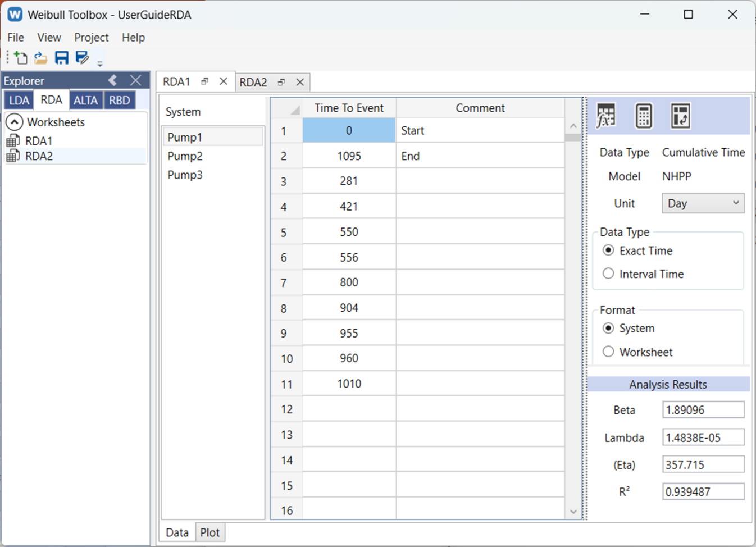The height and width of the screenshot is (547, 756).
Task: Click the RDA2 worksheet icon in Explorer
Action: click(x=12, y=156)
